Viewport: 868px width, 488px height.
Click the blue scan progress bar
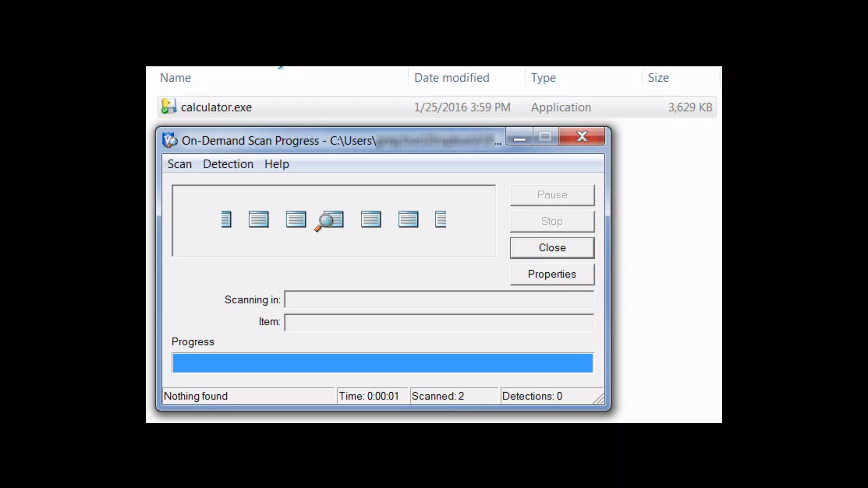pyautogui.click(x=382, y=363)
